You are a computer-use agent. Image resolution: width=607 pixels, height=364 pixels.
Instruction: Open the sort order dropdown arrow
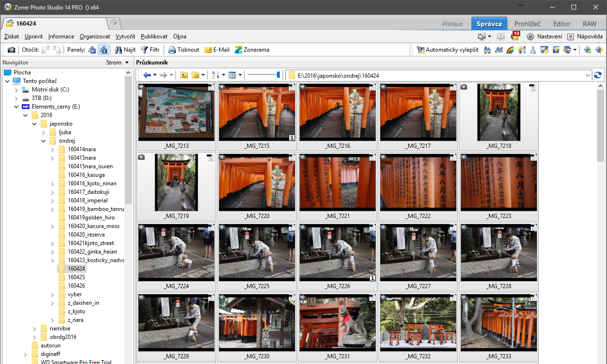[223, 75]
